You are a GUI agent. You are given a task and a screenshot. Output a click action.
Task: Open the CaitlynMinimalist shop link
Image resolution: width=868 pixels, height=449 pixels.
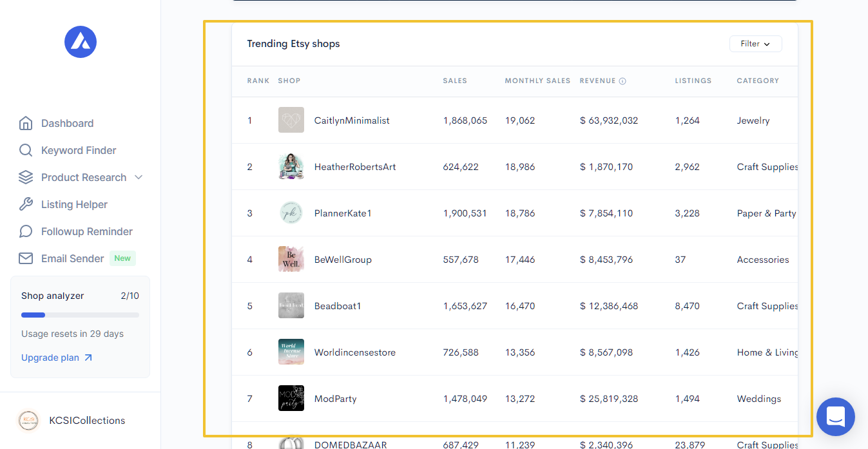pyautogui.click(x=352, y=120)
